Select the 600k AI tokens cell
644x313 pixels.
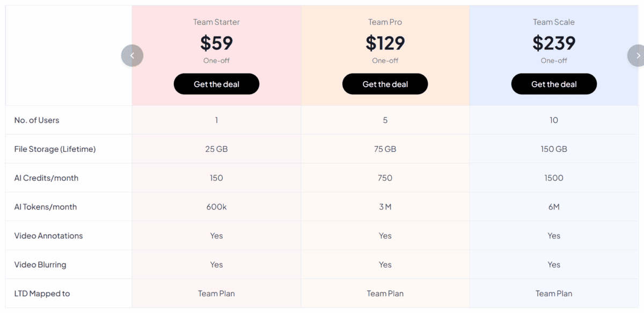[216, 207]
